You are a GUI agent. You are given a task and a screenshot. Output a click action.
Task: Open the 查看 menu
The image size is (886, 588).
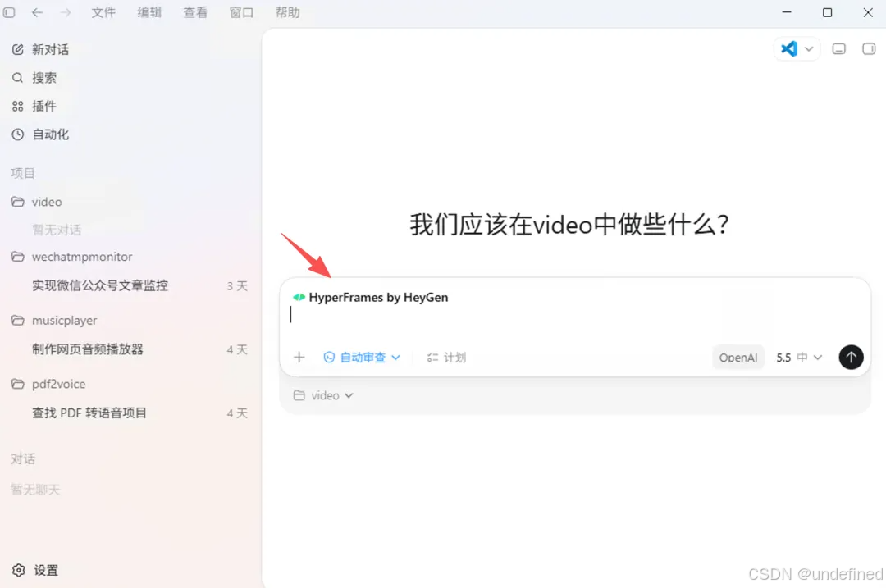coord(195,12)
